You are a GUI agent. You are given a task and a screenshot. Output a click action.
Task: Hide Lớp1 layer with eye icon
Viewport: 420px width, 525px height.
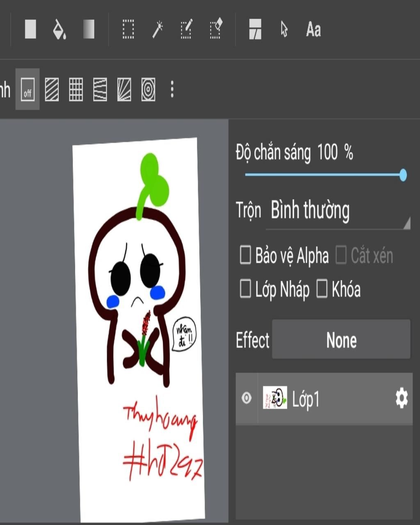[247, 398]
